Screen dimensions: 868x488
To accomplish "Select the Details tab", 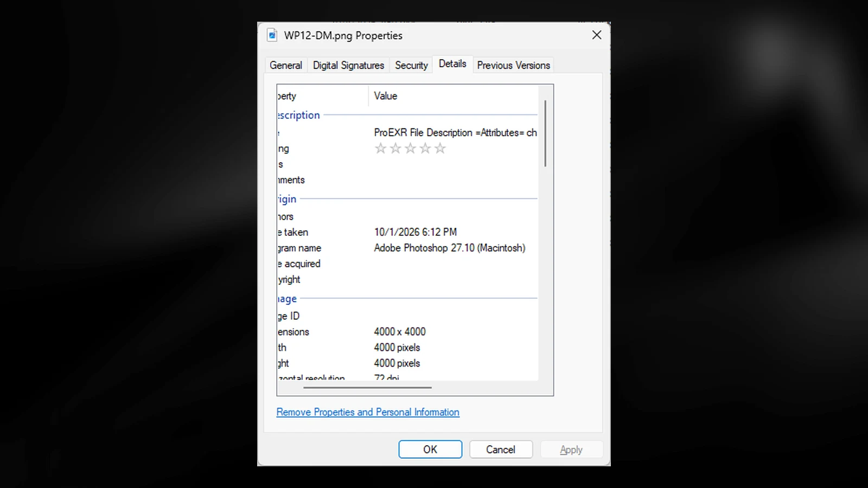I will (x=452, y=64).
